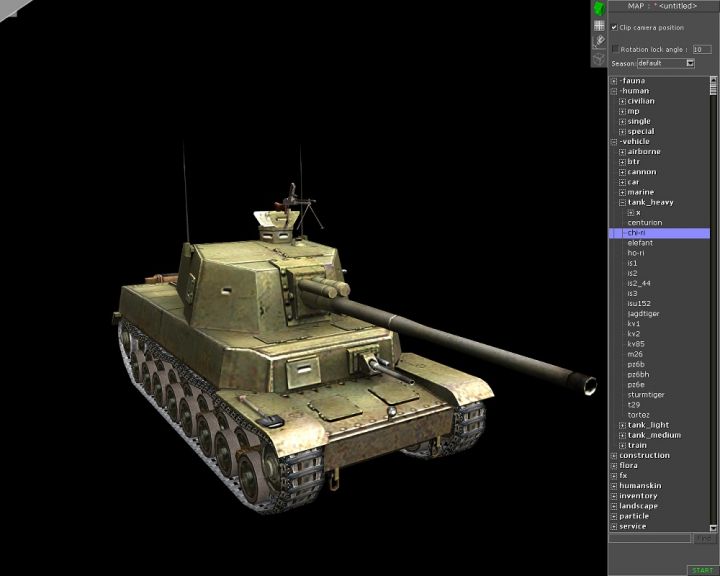Click the landscape brush tool icon

[x=599, y=42]
